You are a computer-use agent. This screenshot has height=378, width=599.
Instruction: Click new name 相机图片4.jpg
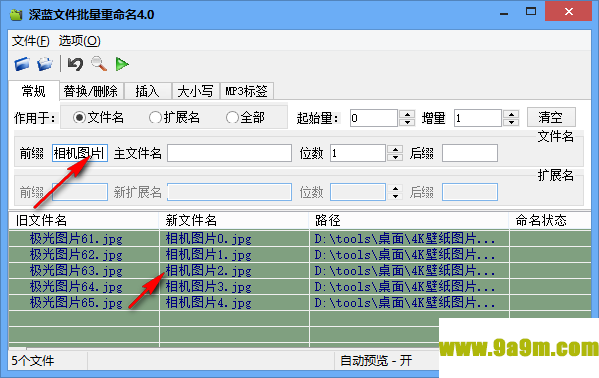click(209, 303)
